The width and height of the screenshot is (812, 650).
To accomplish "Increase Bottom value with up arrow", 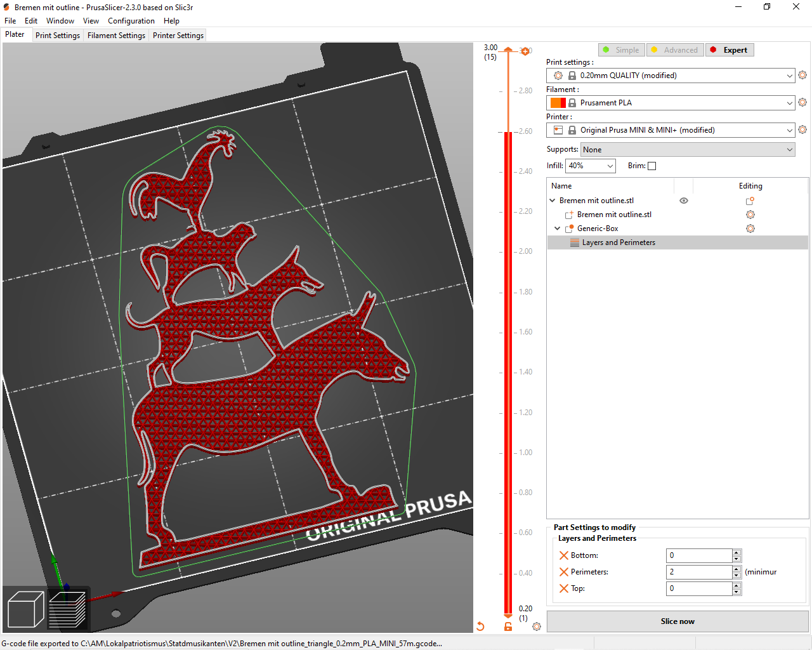I will point(737,552).
